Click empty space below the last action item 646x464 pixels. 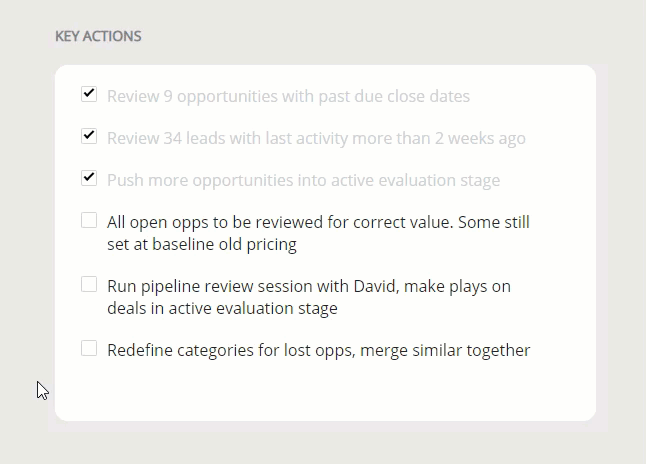[x=325, y=391]
